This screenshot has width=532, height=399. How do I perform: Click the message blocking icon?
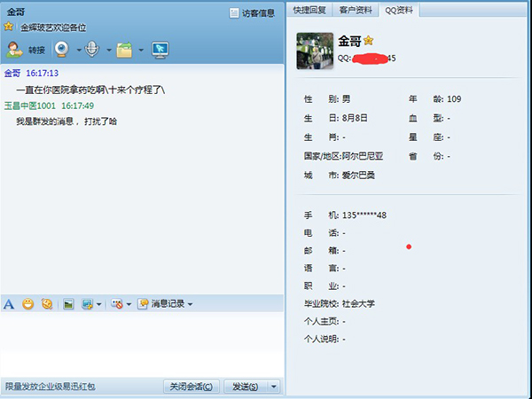point(117,304)
